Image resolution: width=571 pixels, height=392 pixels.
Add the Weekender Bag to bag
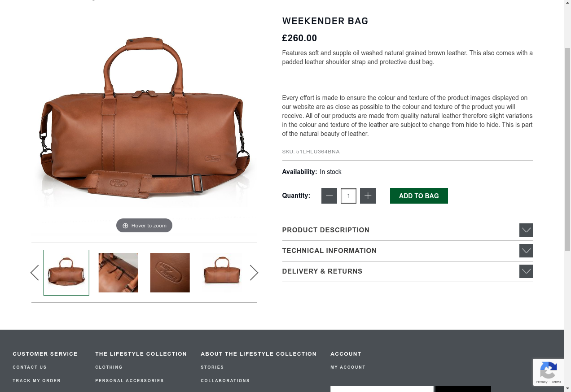tap(419, 196)
